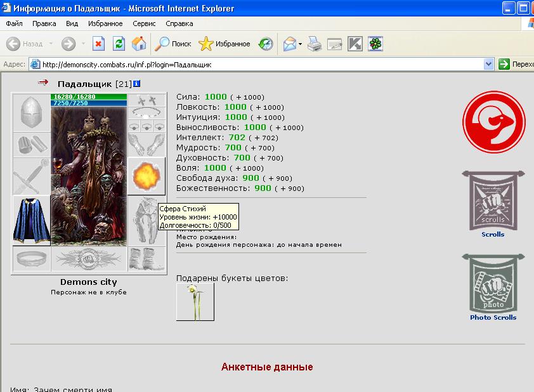Click the blue info icon beside Падальщик
Viewport: 534px width, 392px height.
click(136, 84)
